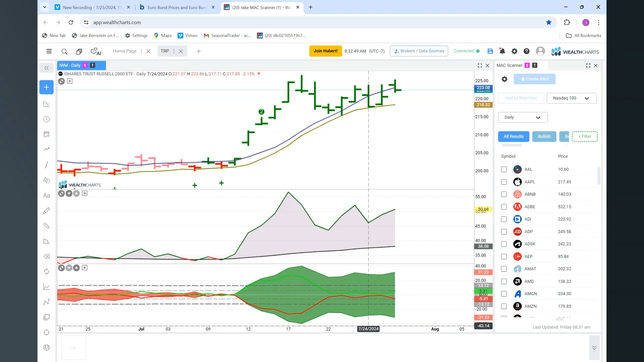
Task: Switch to the Home Page tab
Action: (124, 51)
